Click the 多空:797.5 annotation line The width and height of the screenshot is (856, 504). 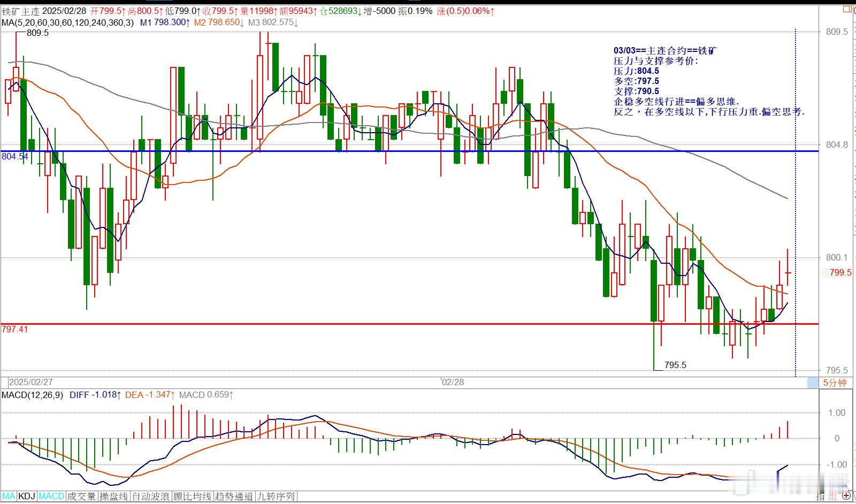pos(636,81)
